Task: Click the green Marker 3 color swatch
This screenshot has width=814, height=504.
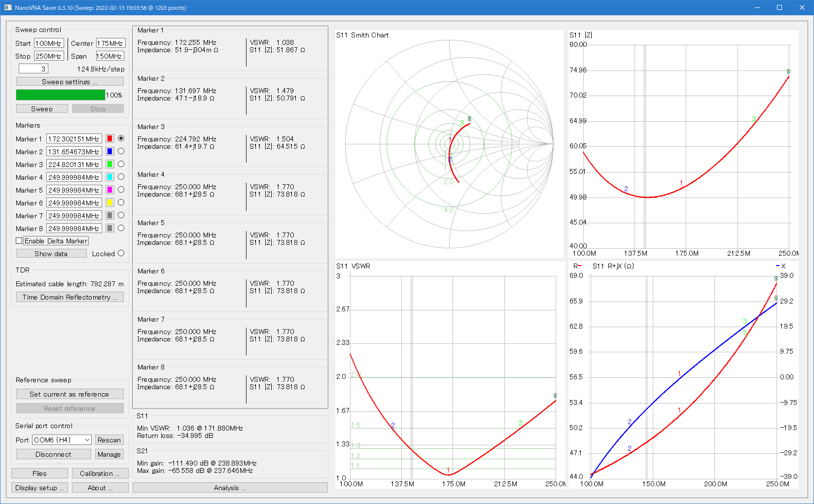Action: pos(109,165)
